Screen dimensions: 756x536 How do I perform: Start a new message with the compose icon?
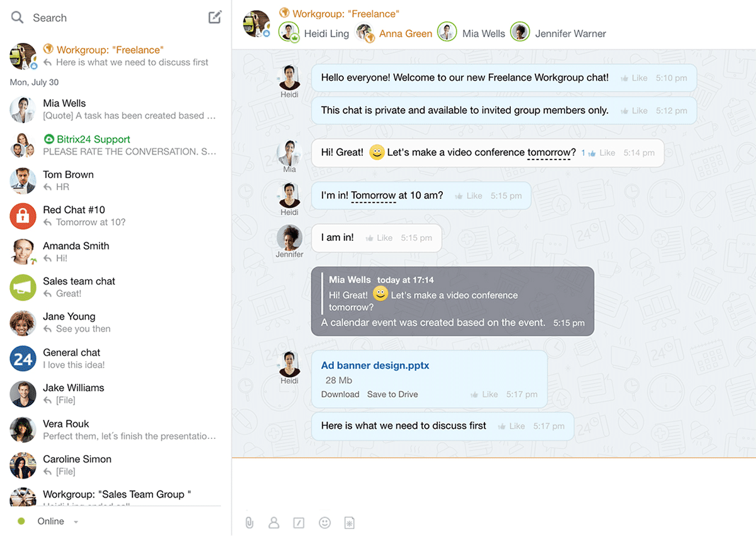(214, 17)
